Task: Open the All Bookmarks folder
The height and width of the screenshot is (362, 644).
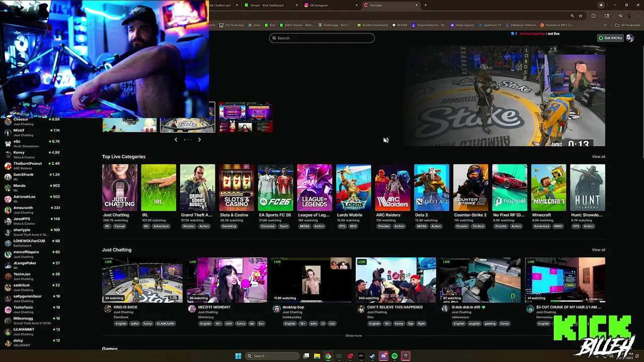Action: coord(628,25)
